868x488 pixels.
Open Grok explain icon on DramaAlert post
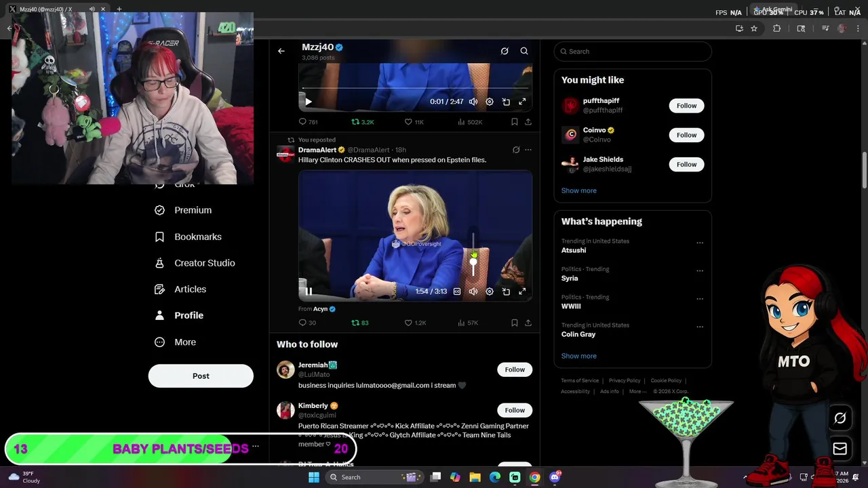coord(516,150)
